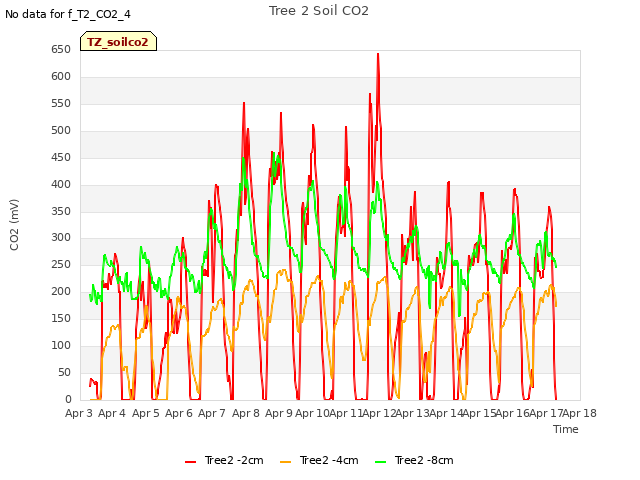This screenshot has height=480, width=640.
Task: Click the 300 y-axis tick label
Action: [61, 238]
